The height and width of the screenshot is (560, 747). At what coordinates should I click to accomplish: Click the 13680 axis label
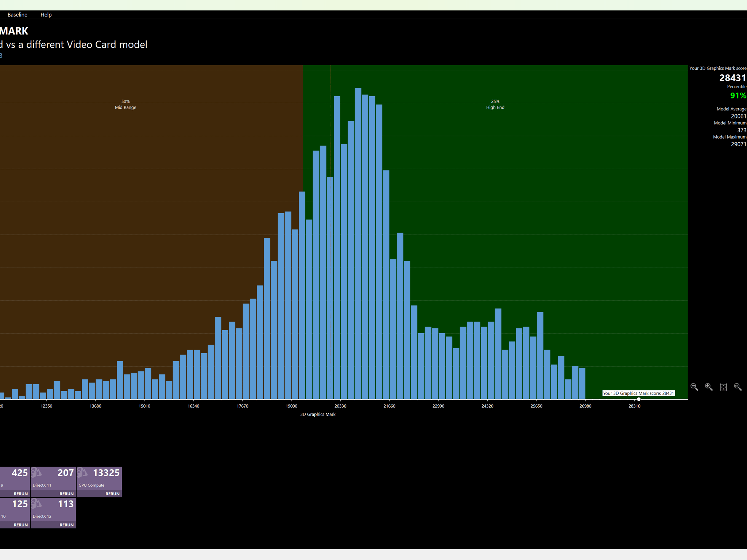[96, 406]
